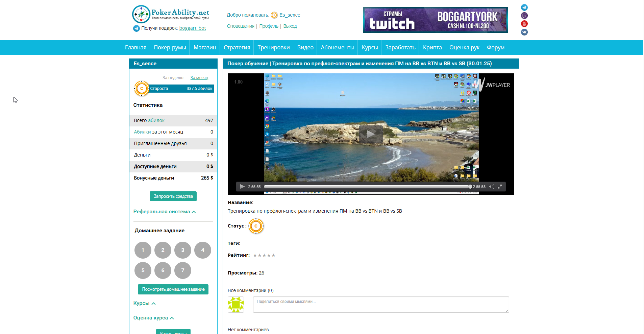Open the 'Крипта' menu item
Screen dimensions: 644x334
click(x=432, y=48)
